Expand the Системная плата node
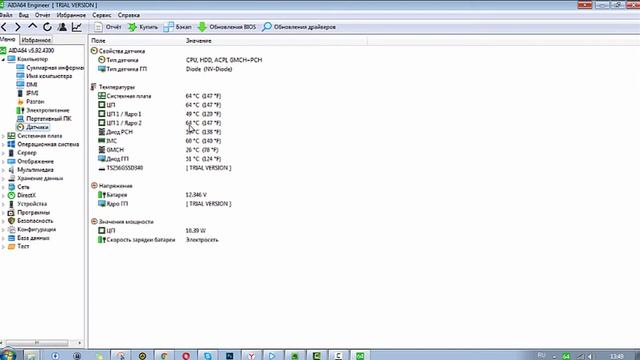This screenshot has width=640, height=360. pyautogui.click(x=3, y=136)
